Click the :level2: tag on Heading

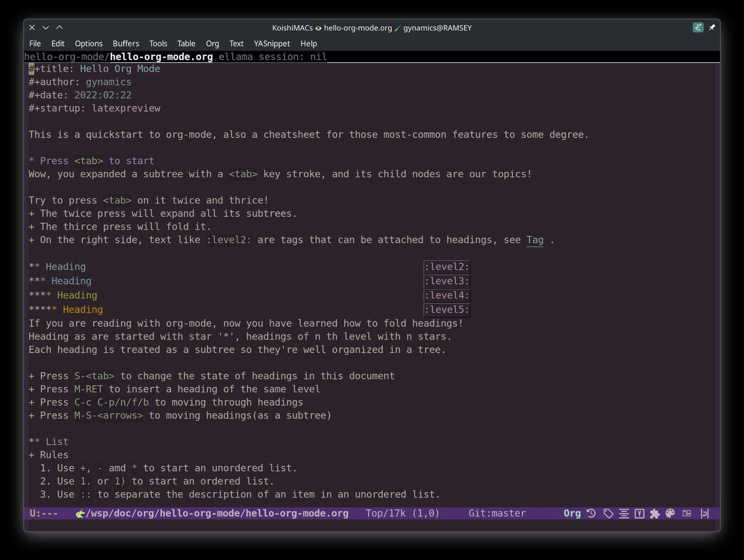tap(446, 266)
